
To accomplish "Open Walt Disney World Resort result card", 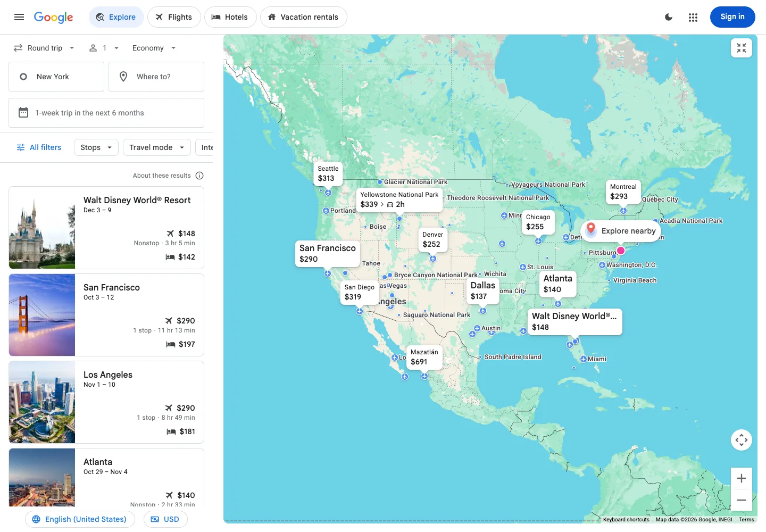I will click(x=106, y=228).
